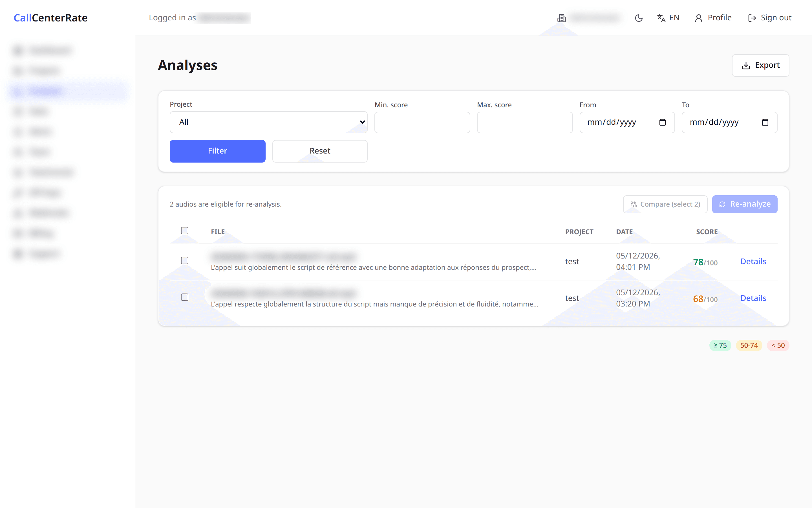This screenshot has height=508, width=812.
Task: Check the row scored 68/100
Action: pyautogui.click(x=185, y=297)
